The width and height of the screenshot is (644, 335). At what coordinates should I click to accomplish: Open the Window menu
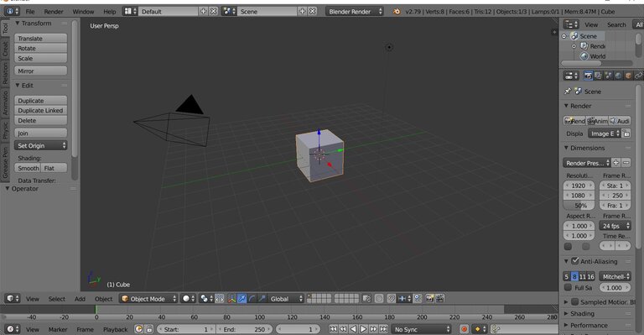click(x=83, y=12)
